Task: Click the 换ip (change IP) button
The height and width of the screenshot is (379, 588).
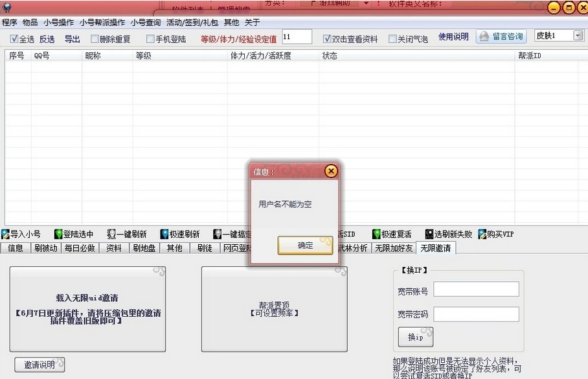Action: (415, 336)
